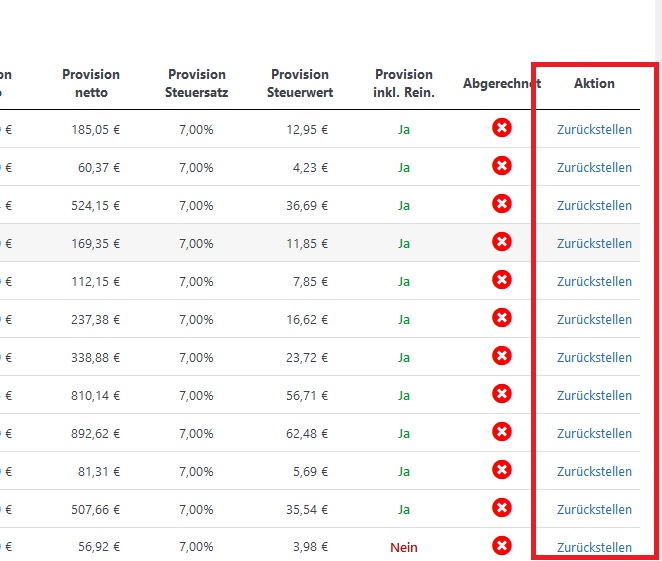Click Zurückstellen for the 524,15 € row

click(x=594, y=206)
